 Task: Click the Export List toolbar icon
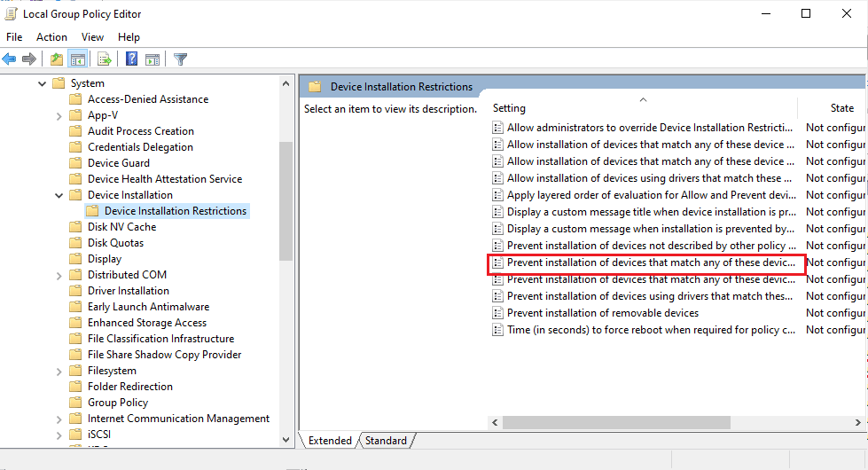(x=104, y=59)
